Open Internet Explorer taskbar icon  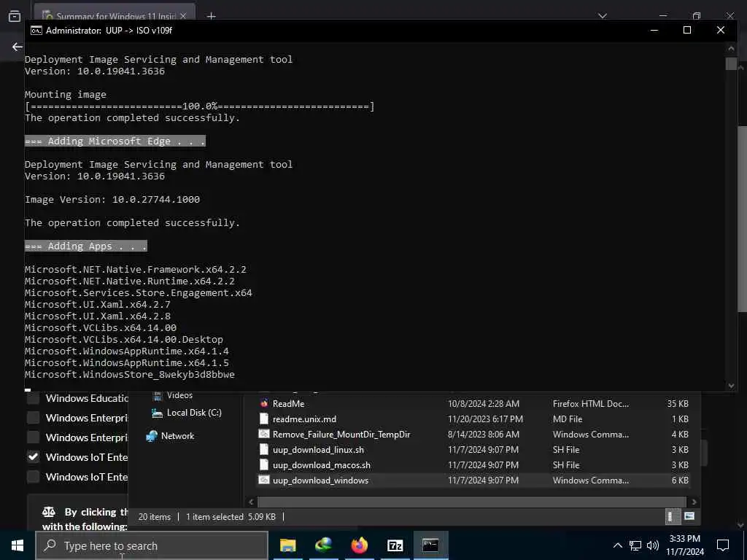[x=323, y=545]
